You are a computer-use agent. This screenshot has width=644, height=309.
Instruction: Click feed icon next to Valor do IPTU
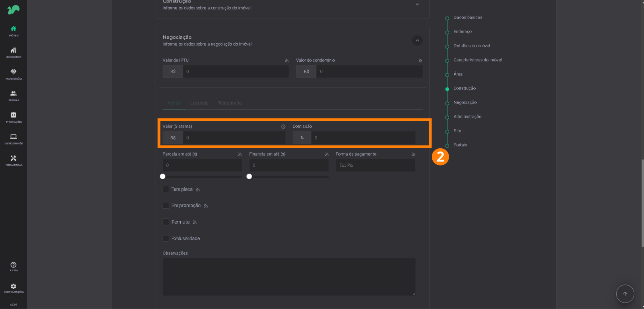point(287,60)
